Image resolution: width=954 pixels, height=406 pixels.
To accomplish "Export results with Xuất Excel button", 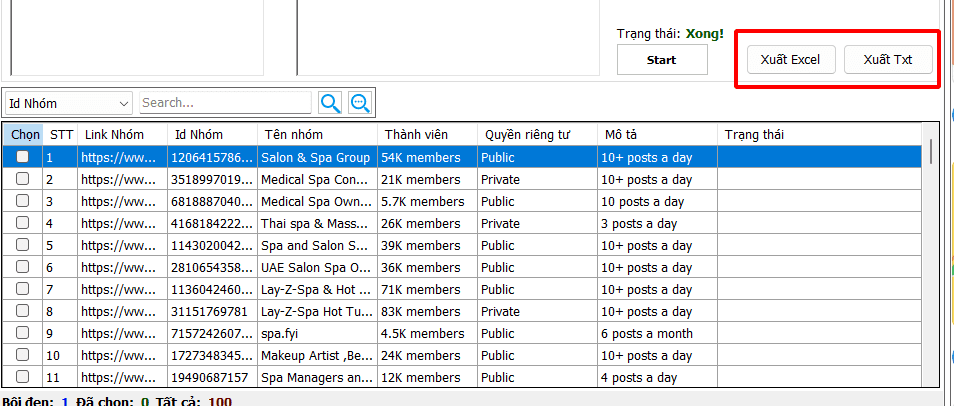I will point(790,60).
